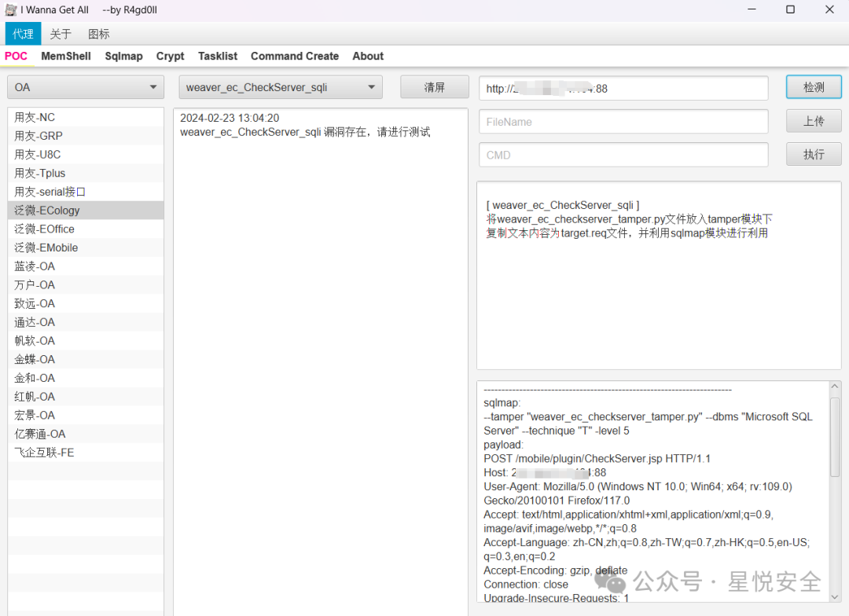Expand the weaver_ec_CheckServer_sqli dropdown
This screenshot has width=849, height=616.
click(x=281, y=87)
